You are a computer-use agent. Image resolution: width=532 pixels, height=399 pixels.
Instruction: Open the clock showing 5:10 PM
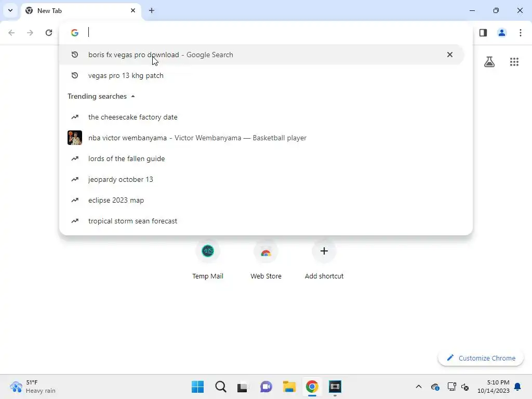pos(494,387)
